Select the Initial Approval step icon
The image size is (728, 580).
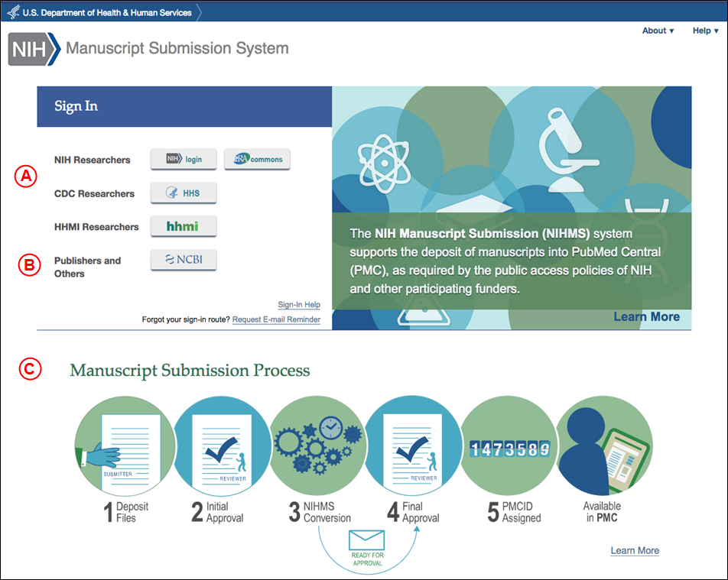point(222,446)
